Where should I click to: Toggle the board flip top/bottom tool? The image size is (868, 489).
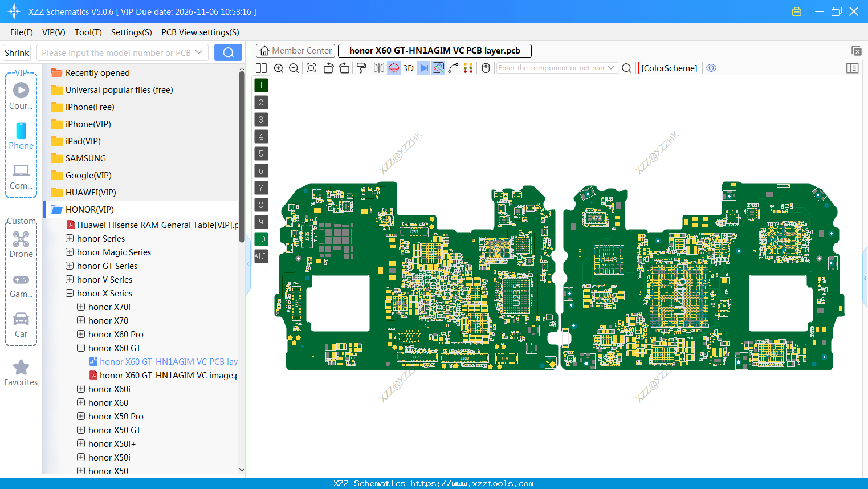point(393,68)
